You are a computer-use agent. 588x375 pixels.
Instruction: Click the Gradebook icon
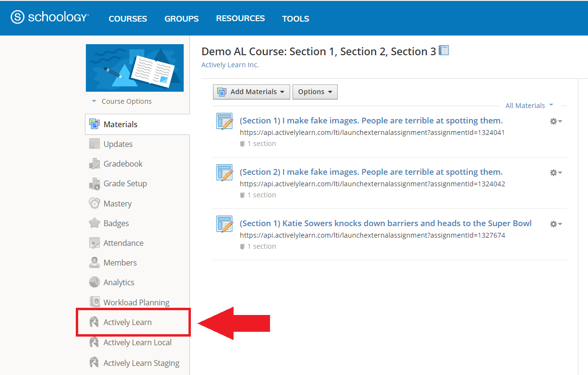click(x=94, y=164)
